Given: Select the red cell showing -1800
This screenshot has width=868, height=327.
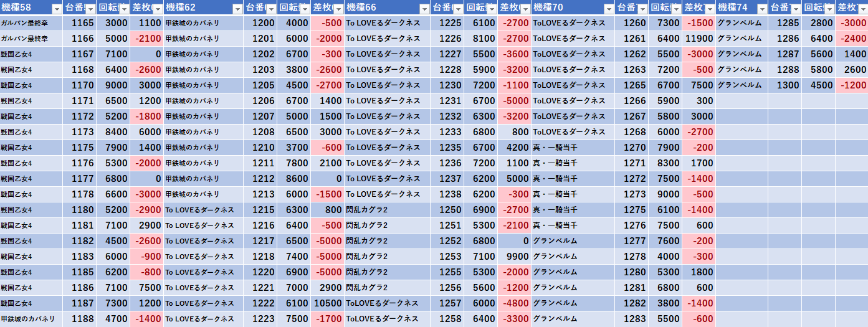Looking at the screenshot, I should pyautogui.click(x=147, y=116).
